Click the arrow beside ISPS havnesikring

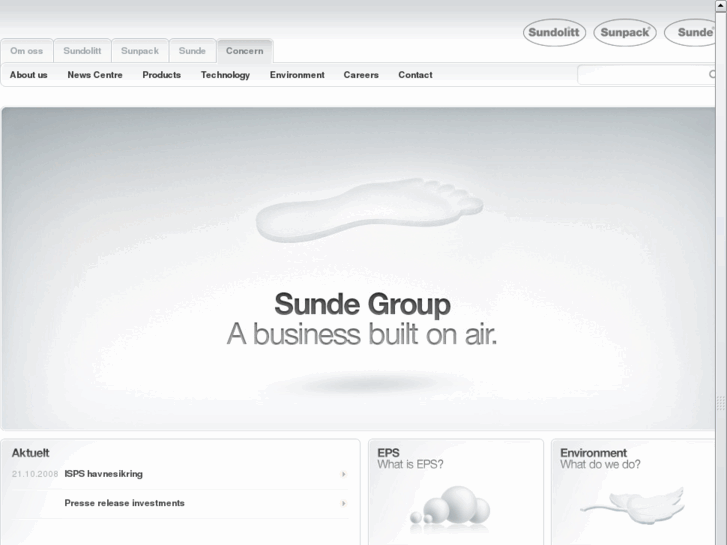344,474
